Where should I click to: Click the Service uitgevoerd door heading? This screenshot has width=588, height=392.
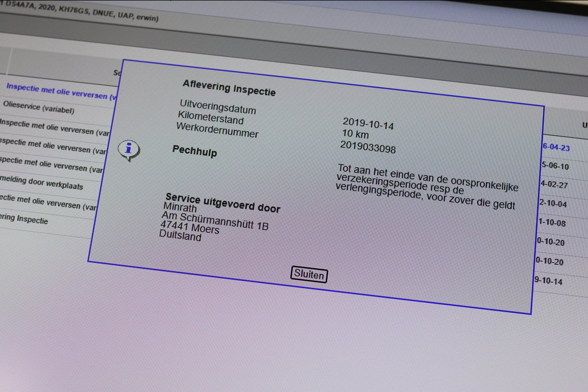pyautogui.click(x=223, y=204)
